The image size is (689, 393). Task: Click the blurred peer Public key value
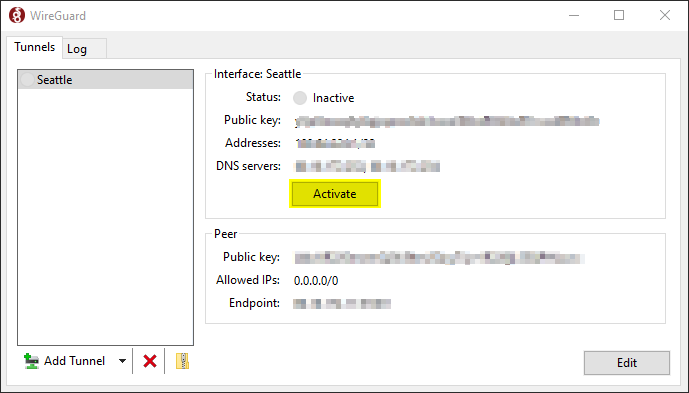(439, 258)
